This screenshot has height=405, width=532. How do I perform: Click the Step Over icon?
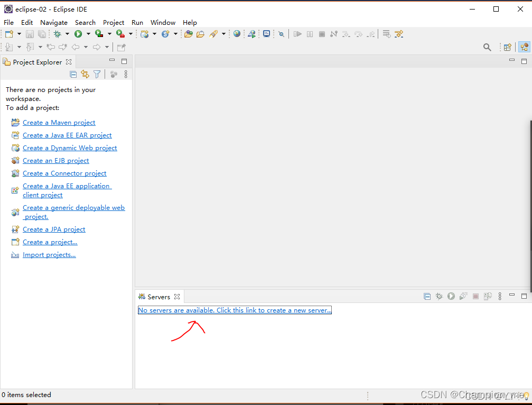pos(358,34)
